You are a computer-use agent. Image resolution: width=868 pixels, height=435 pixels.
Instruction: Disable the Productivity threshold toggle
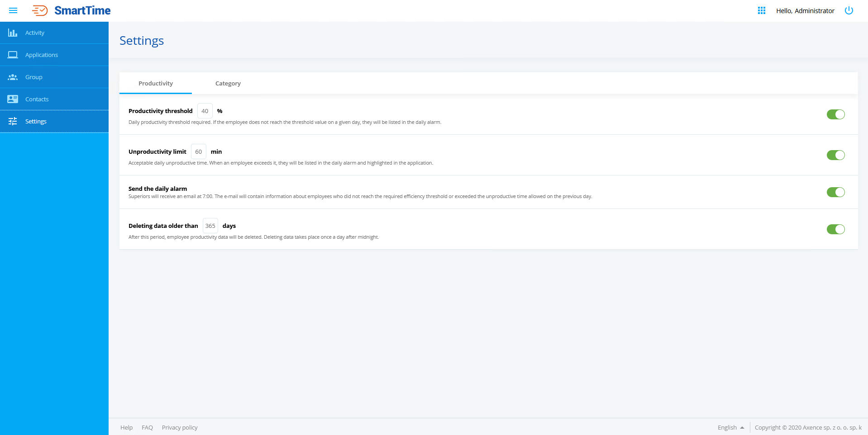[835, 114]
